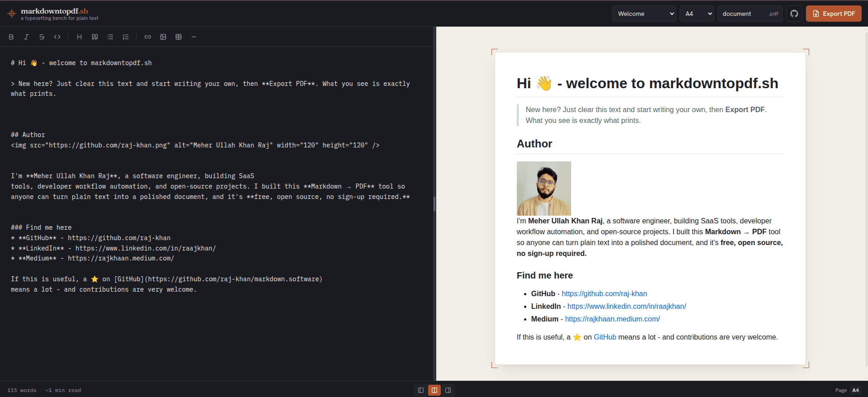This screenshot has height=397, width=868.
Task: Insert inline code with the code icon
Action: click(x=57, y=37)
